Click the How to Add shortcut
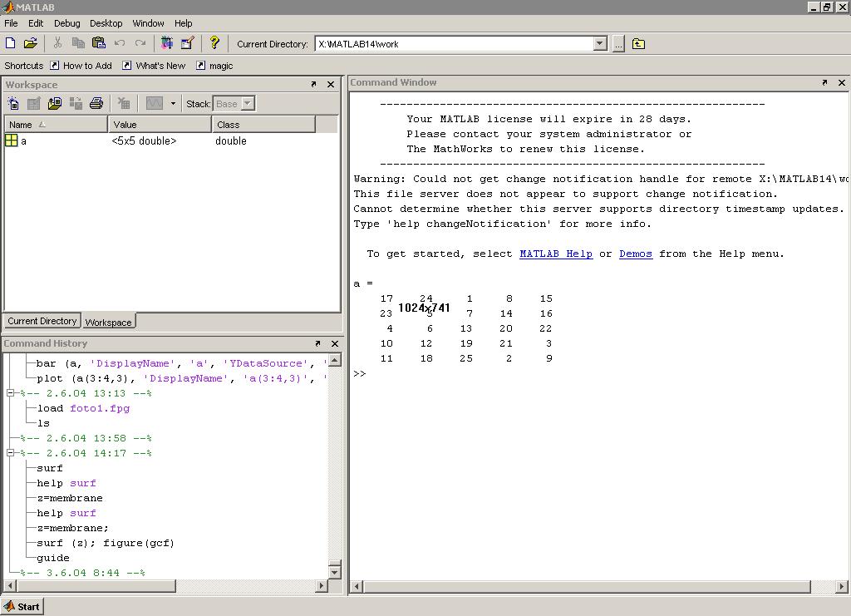The image size is (851, 616). tap(81, 66)
